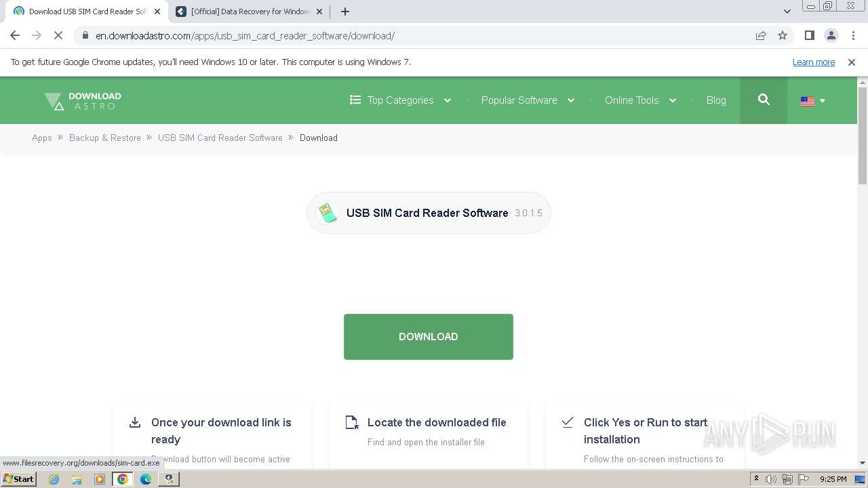This screenshot has width=868, height=488.
Task: Expand the Popular Software menu
Action: point(528,100)
